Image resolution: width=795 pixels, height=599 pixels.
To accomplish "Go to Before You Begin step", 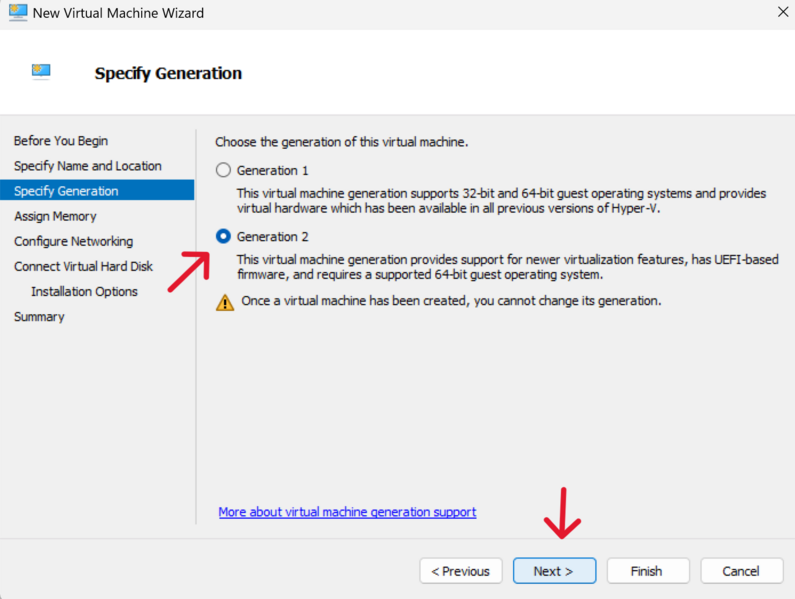I will click(61, 140).
